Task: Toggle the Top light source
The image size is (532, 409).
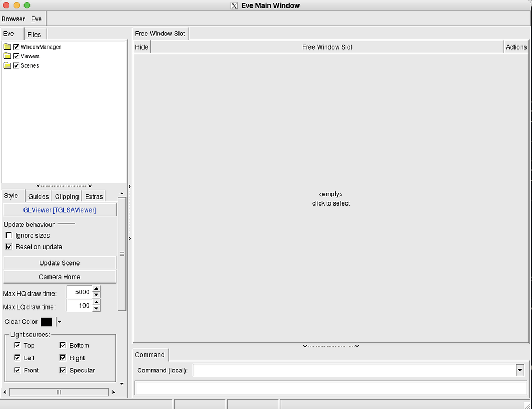Action: coord(17,345)
